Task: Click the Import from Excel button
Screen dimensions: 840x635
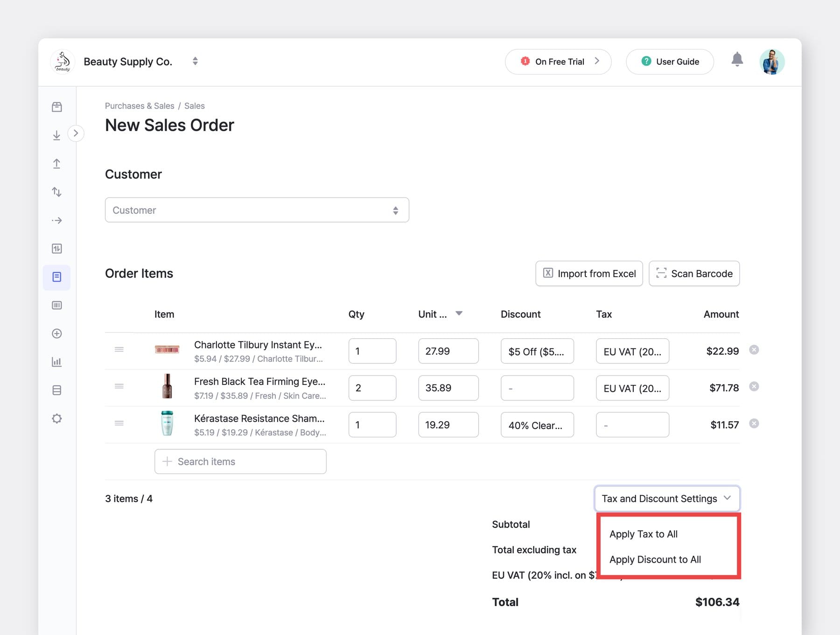Action: coord(589,273)
